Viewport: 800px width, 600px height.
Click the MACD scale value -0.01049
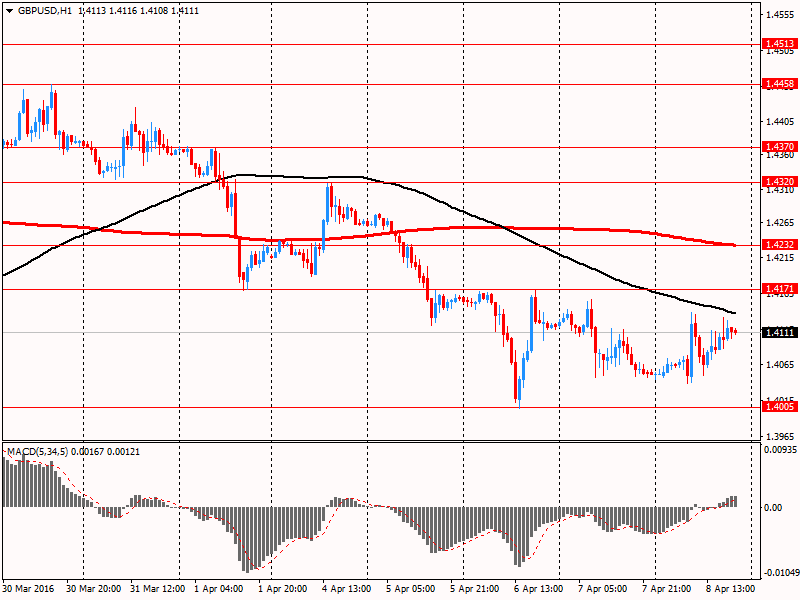click(781, 573)
